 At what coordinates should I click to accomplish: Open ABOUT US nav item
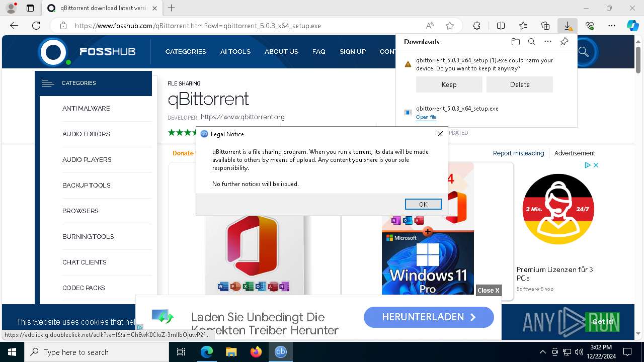(281, 51)
